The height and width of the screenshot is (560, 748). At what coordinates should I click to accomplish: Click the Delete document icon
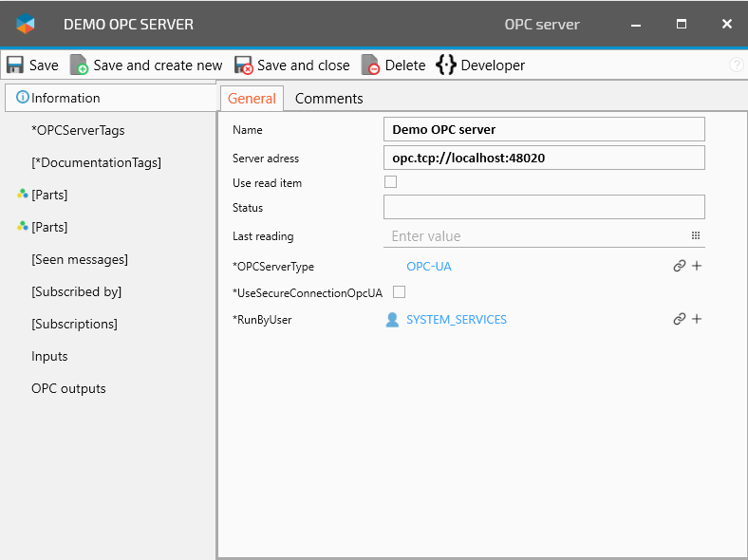tap(370, 65)
